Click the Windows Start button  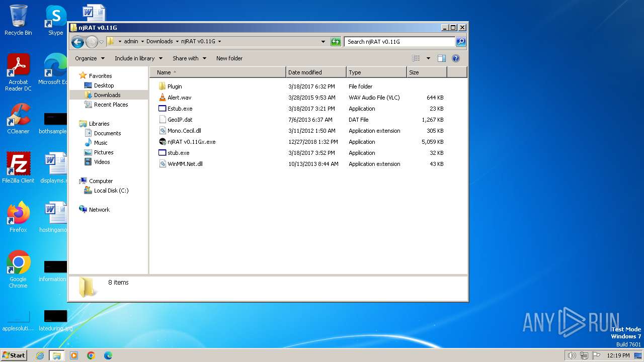14,355
